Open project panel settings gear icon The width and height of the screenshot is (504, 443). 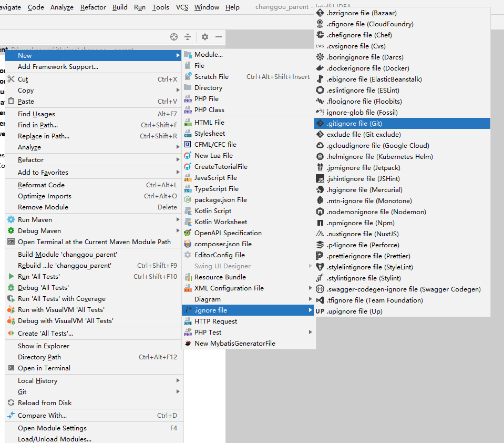tap(205, 37)
